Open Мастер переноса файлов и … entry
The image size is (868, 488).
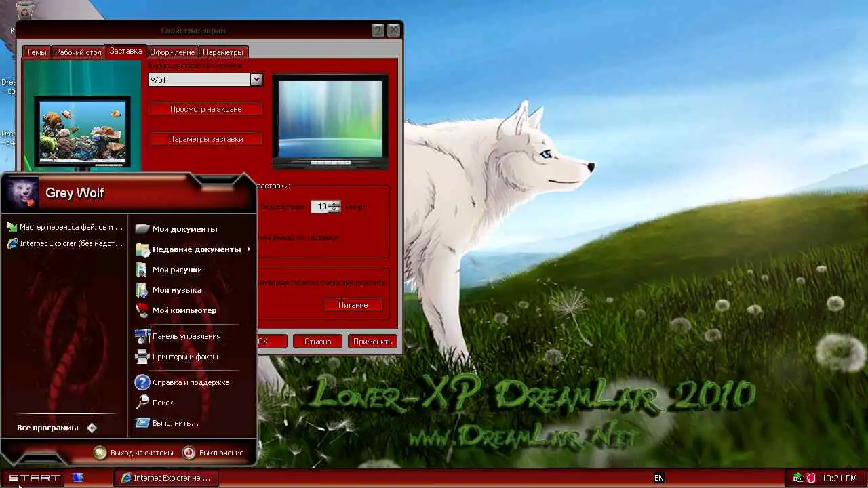coord(71,227)
